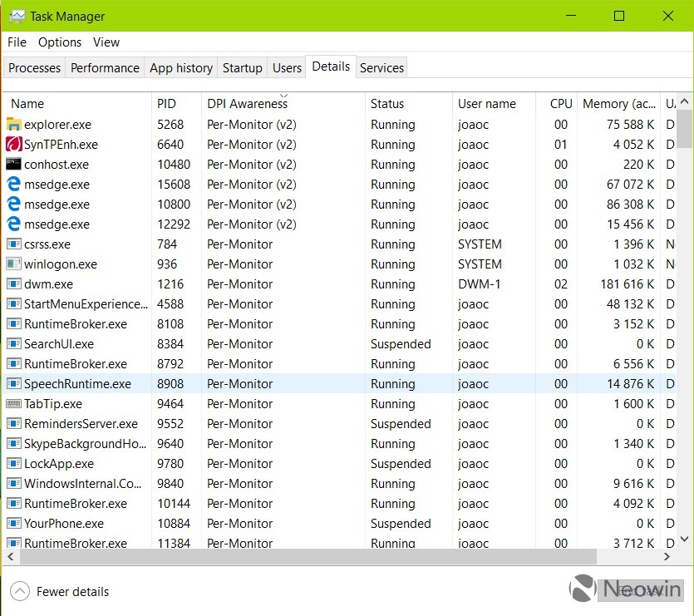Select the winlogon.exe process name
The image size is (694, 616).
click(x=60, y=264)
